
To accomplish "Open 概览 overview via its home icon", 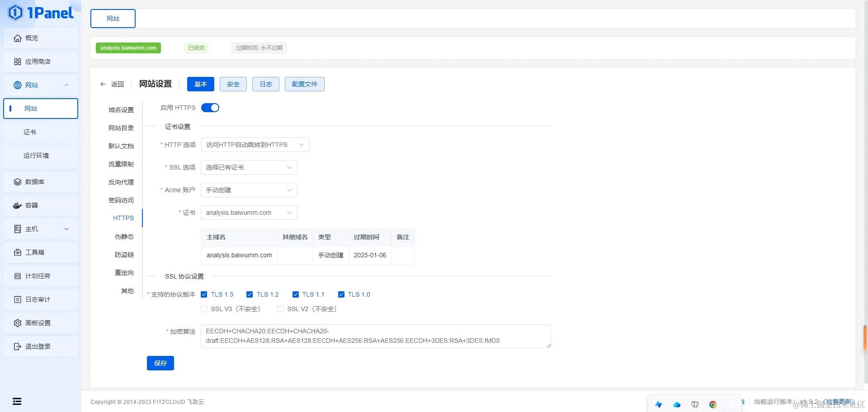I will point(18,38).
